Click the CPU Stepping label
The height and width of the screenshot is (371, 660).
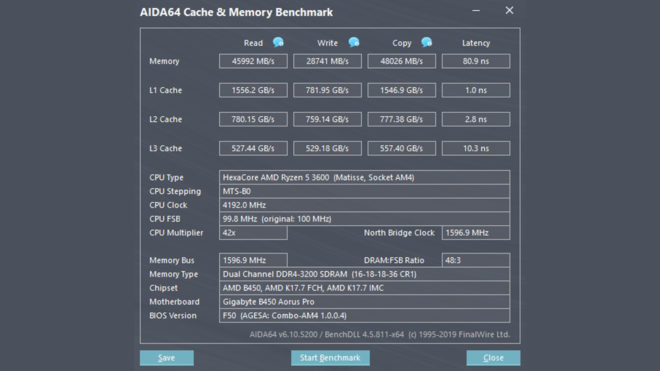175,191
